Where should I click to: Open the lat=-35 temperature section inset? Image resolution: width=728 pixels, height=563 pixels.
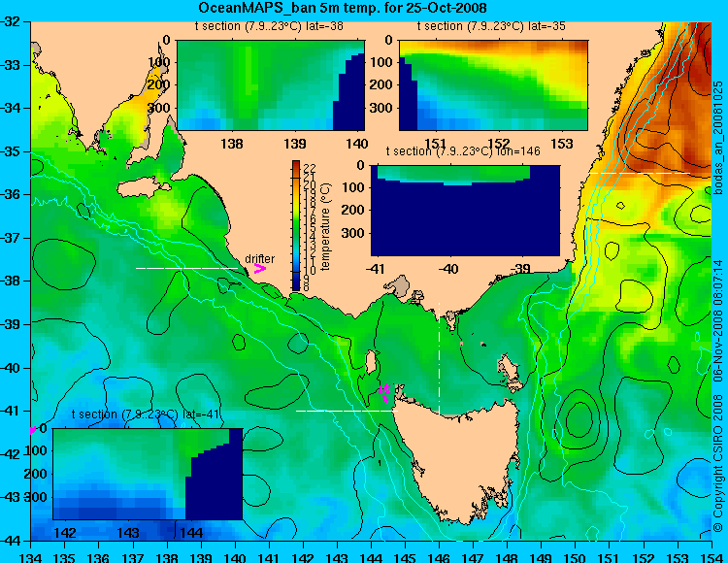click(493, 85)
